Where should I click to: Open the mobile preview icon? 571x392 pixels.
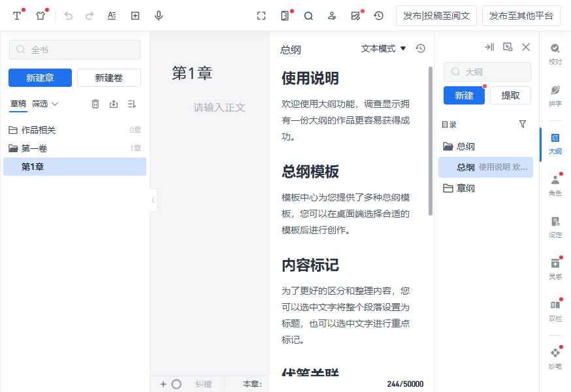[x=285, y=16]
